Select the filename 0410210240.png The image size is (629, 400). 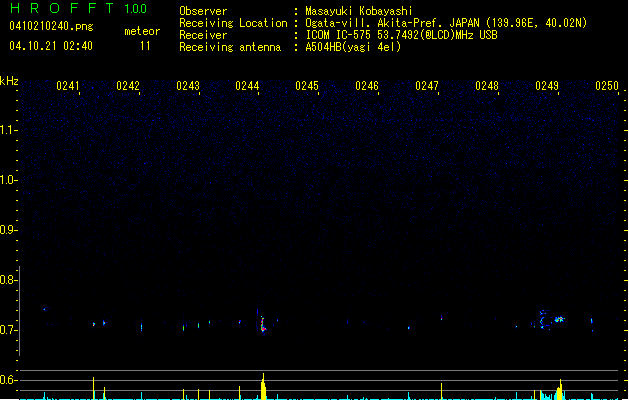click(51, 26)
